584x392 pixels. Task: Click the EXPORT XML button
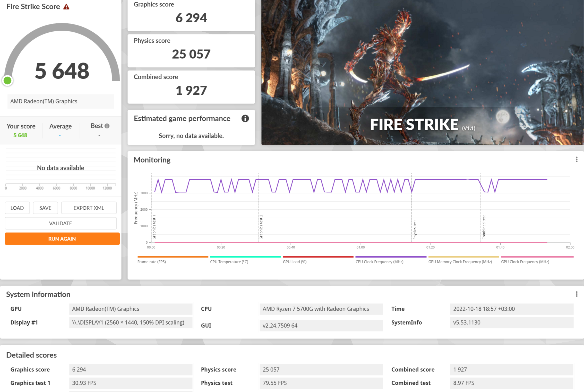89,208
